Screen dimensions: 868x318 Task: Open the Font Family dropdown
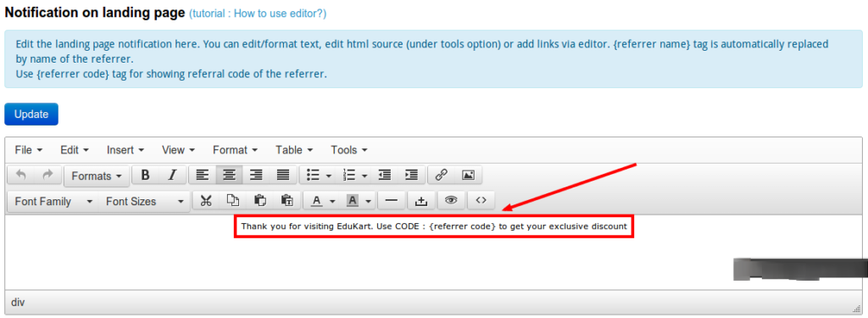coord(53,201)
